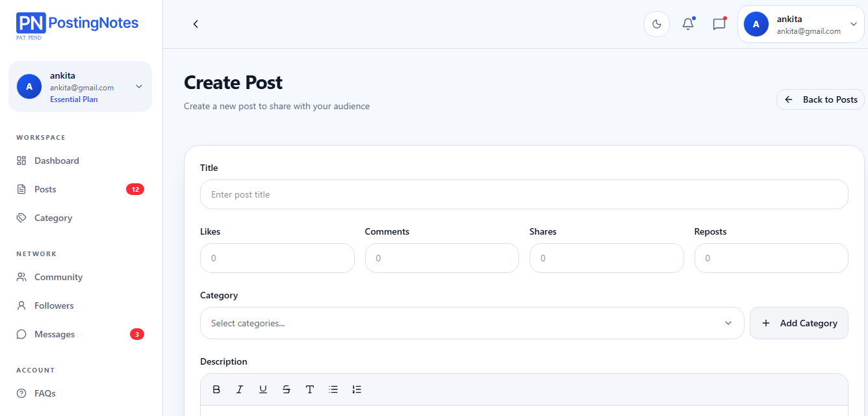868x416 pixels.
Task: Click the sidebar avatar circle A
Action: click(x=29, y=86)
